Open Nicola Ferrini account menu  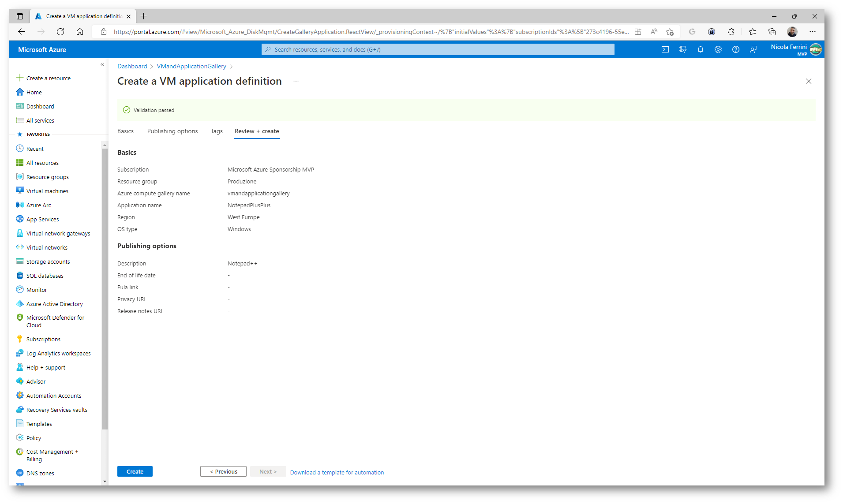pos(797,49)
